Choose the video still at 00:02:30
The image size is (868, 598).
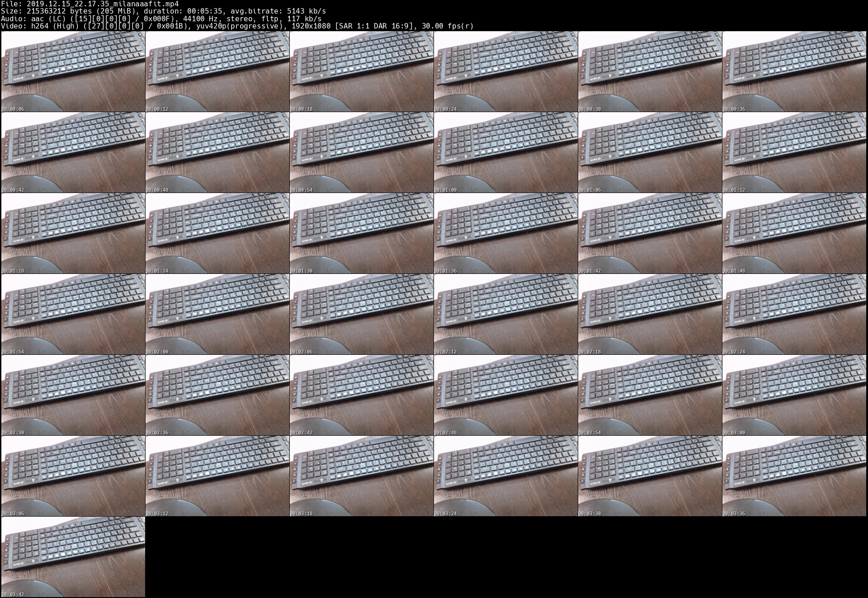click(x=73, y=395)
